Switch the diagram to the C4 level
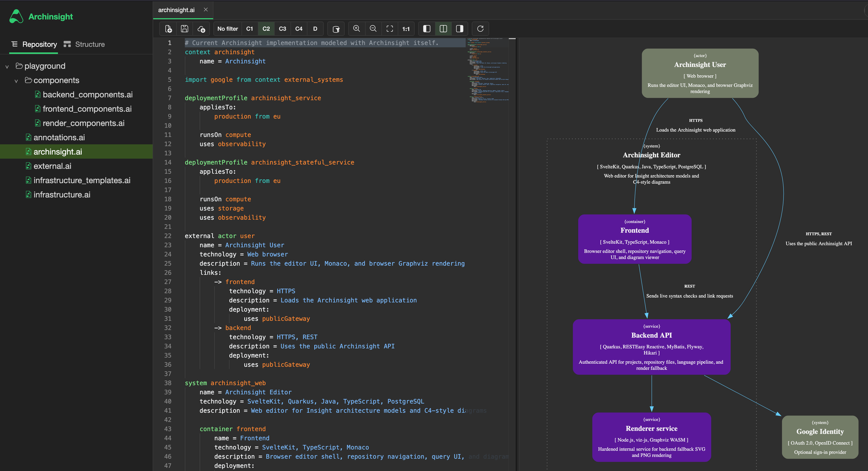Image resolution: width=868 pixels, height=471 pixels. (299, 29)
